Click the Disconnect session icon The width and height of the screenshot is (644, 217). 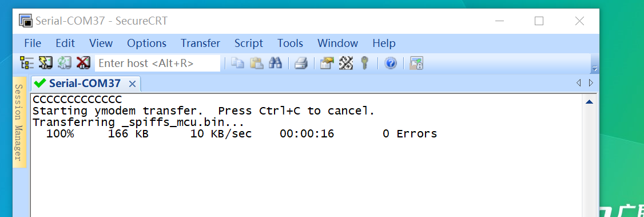click(84, 63)
